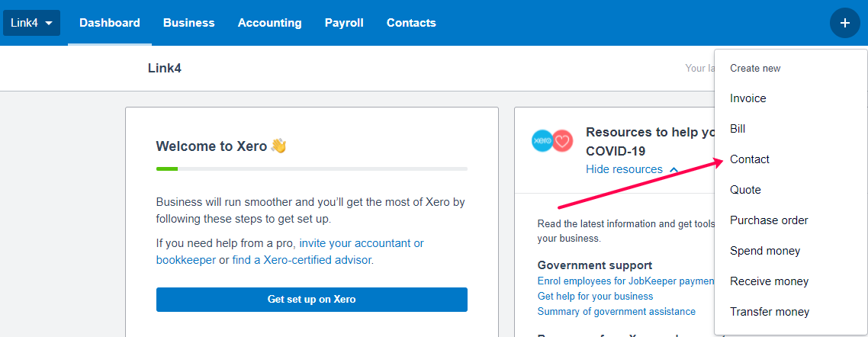868x337 pixels.
Task: Click the Create new menu header
Action: click(755, 68)
